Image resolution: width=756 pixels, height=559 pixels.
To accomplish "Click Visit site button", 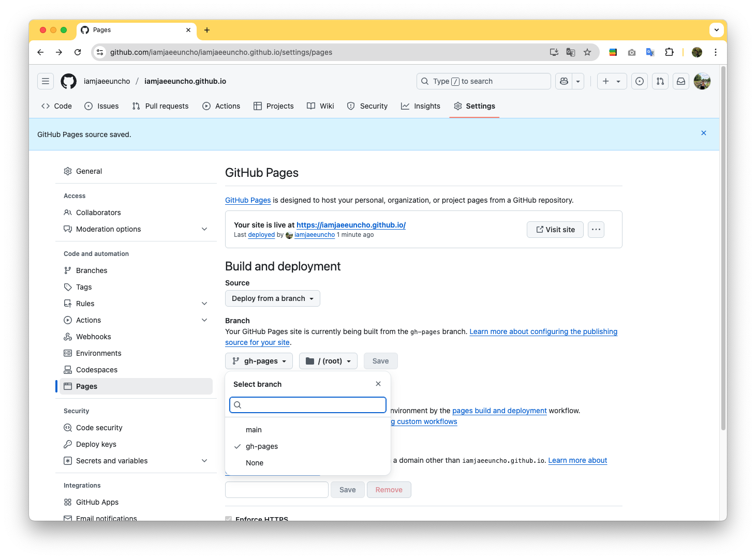I will (x=555, y=230).
